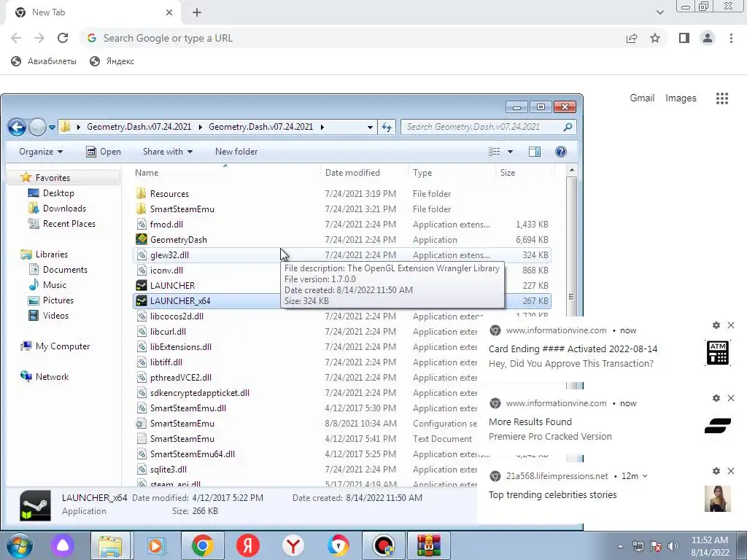Screen dimensions: 747x560
Task: Toggle the preview pane icon
Action: pos(535,152)
